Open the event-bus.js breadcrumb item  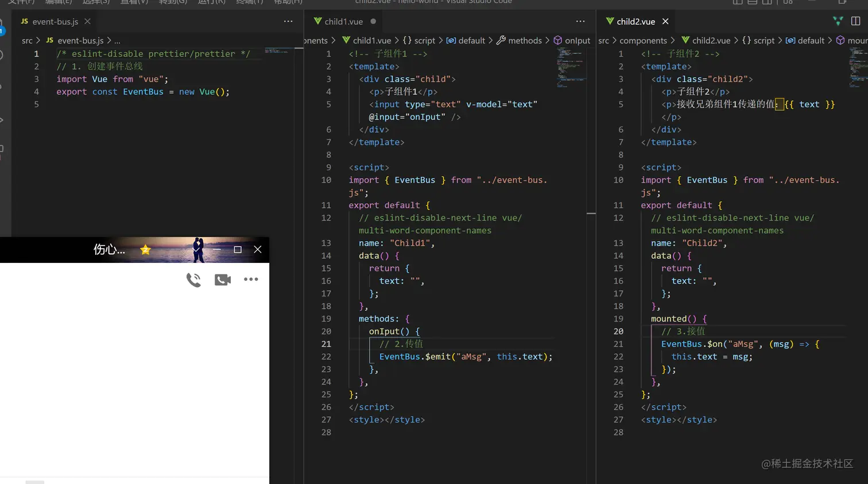pyautogui.click(x=75, y=41)
